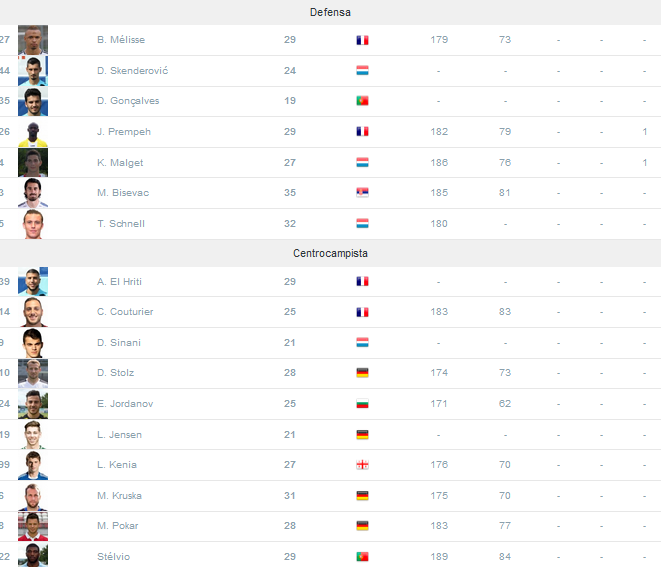Click the Bulgarian flag beside E. Jordanov
The width and height of the screenshot is (661, 567).
pyautogui.click(x=362, y=404)
